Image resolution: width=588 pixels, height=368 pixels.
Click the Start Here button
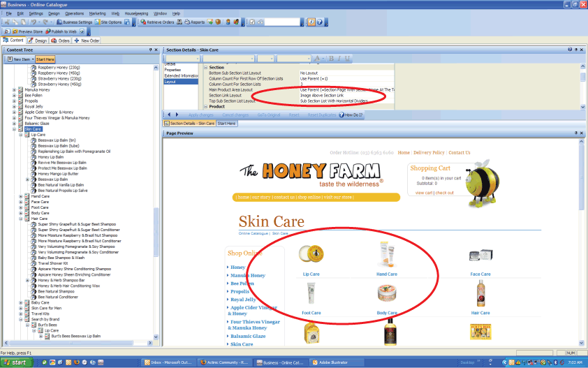(45, 59)
